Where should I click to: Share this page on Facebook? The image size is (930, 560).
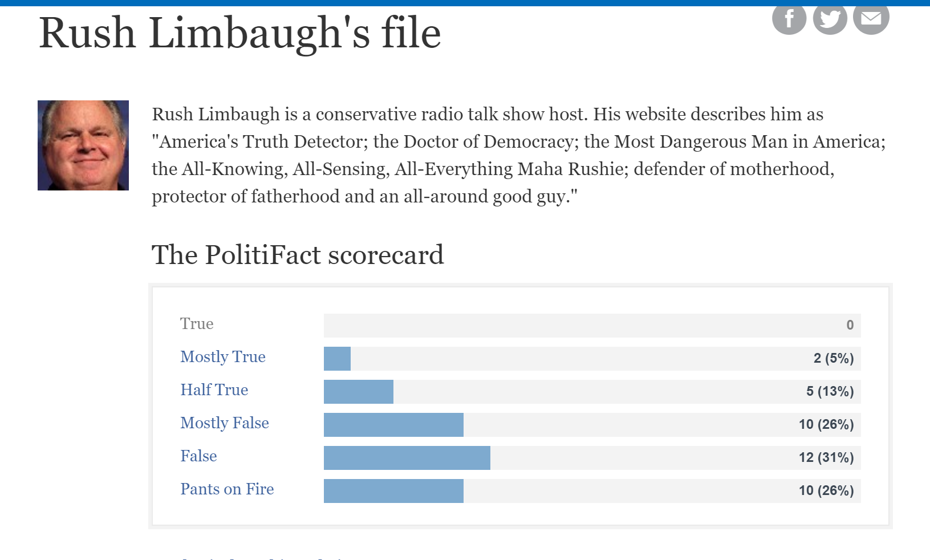click(789, 19)
